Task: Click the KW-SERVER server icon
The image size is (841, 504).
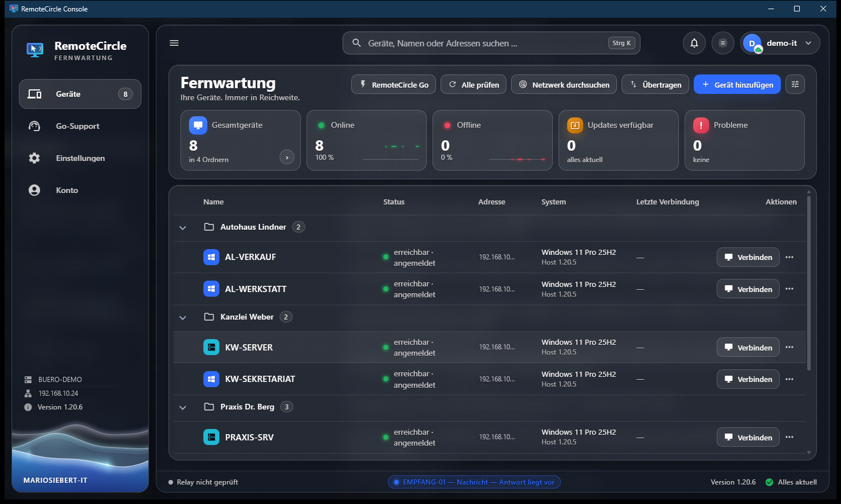Action: coord(211,347)
